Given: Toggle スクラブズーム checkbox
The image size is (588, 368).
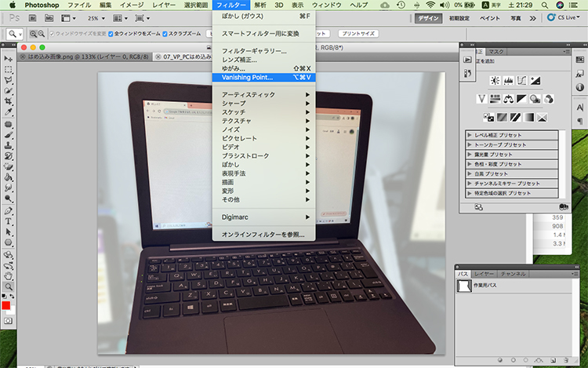Looking at the screenshot, I should 165,34.
